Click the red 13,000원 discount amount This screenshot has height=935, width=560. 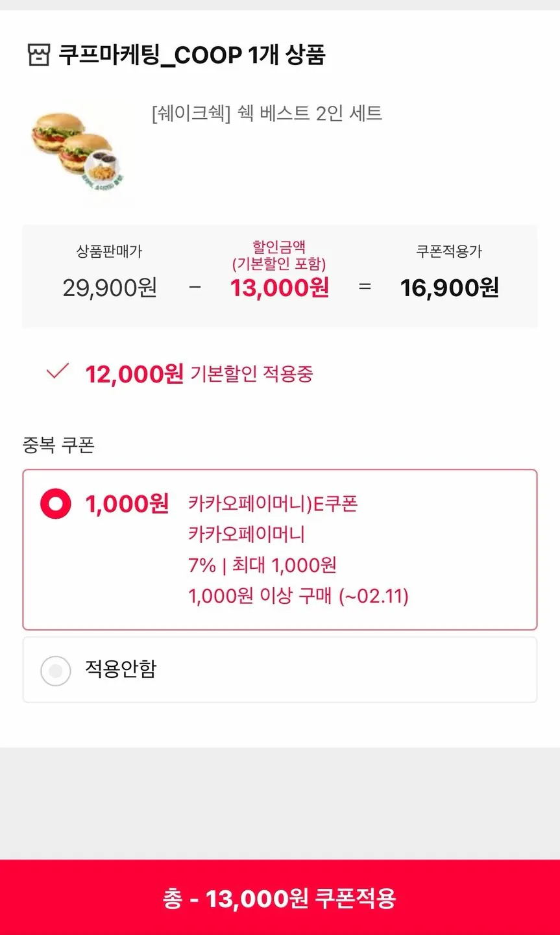(x=280, y=288)
